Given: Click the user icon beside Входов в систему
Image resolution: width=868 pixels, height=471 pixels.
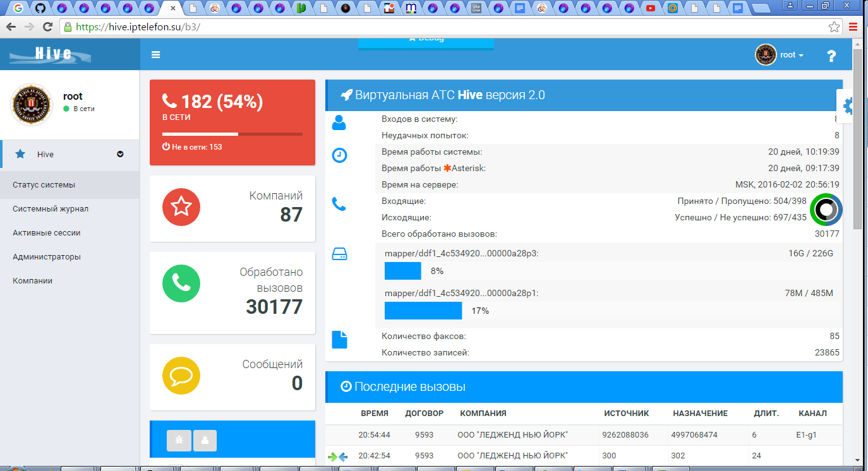Looking at the screenshot, I should tap(339, 122).
